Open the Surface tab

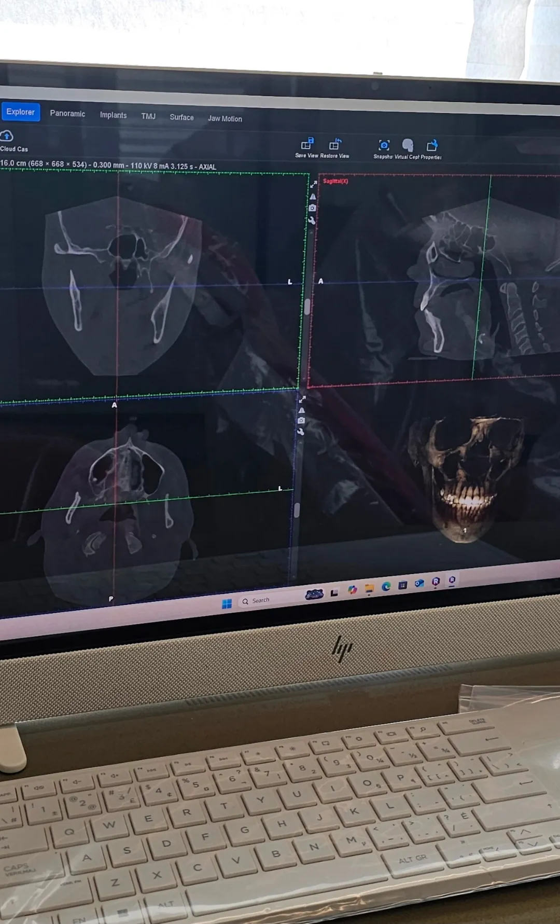point(181,117)
